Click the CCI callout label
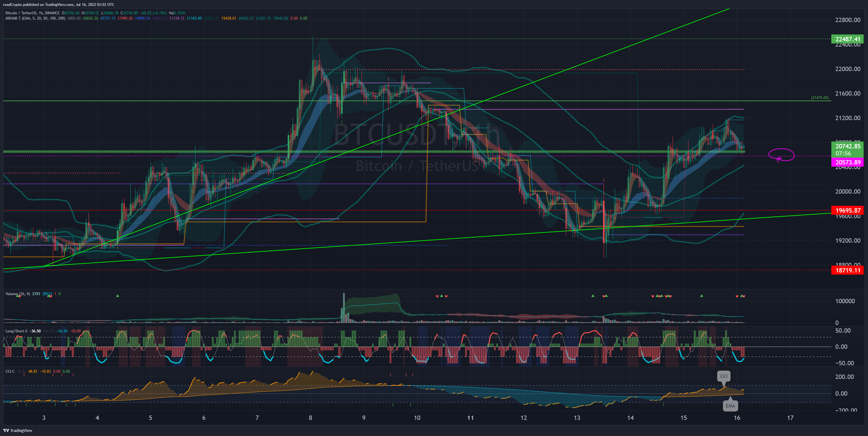The height and width of the screenshot is (436, 868). pos(724,376)
